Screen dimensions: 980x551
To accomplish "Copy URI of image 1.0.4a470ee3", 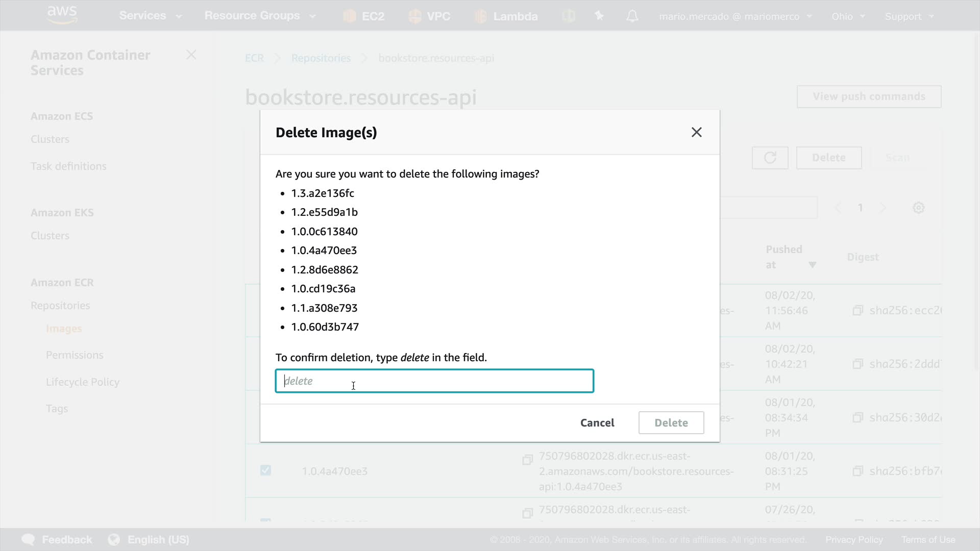I will point(527,460).
